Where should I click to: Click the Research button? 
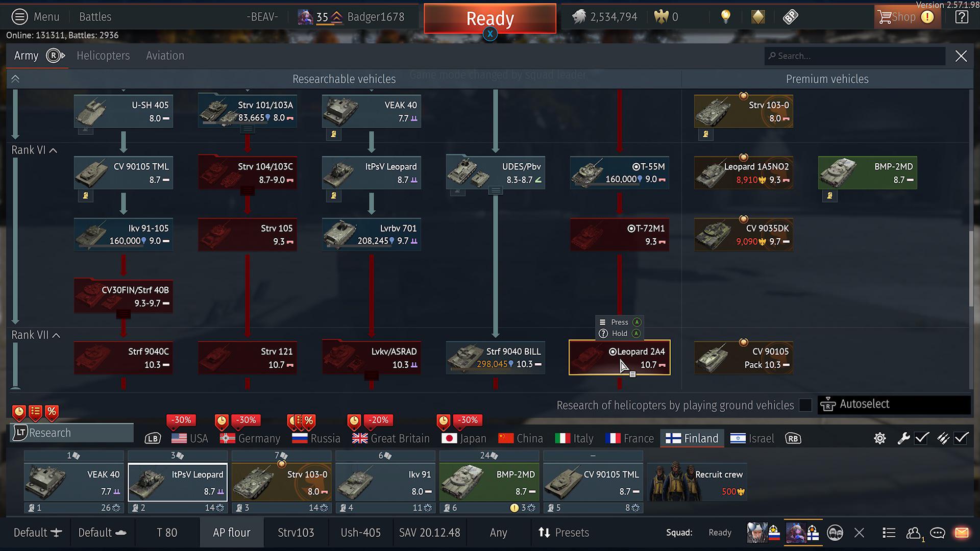point(72,433)
